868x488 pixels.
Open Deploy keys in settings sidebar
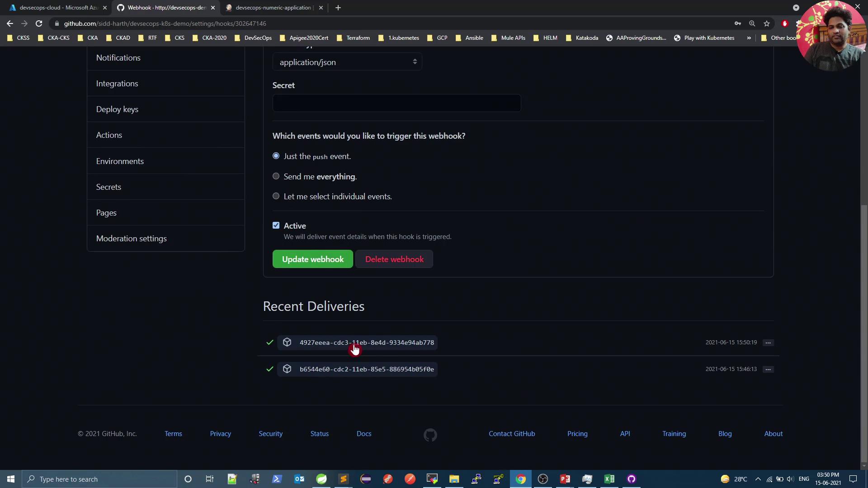[117, 109]
